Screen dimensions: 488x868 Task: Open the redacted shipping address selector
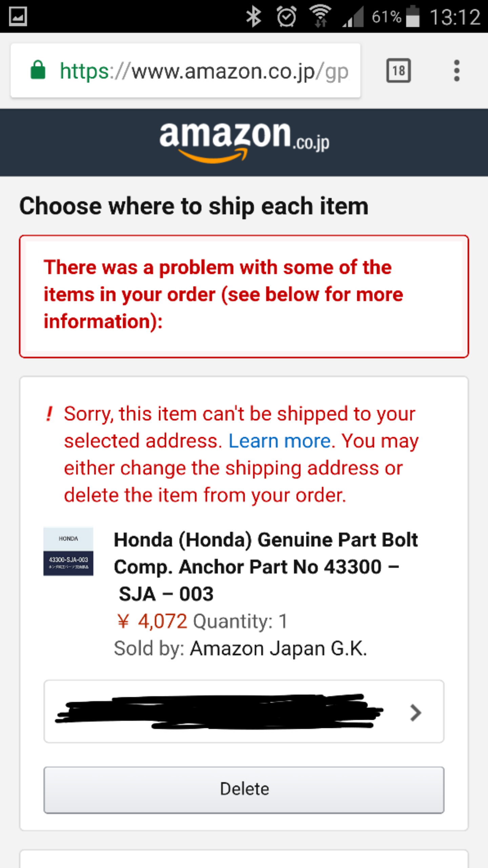click(244, 711)
